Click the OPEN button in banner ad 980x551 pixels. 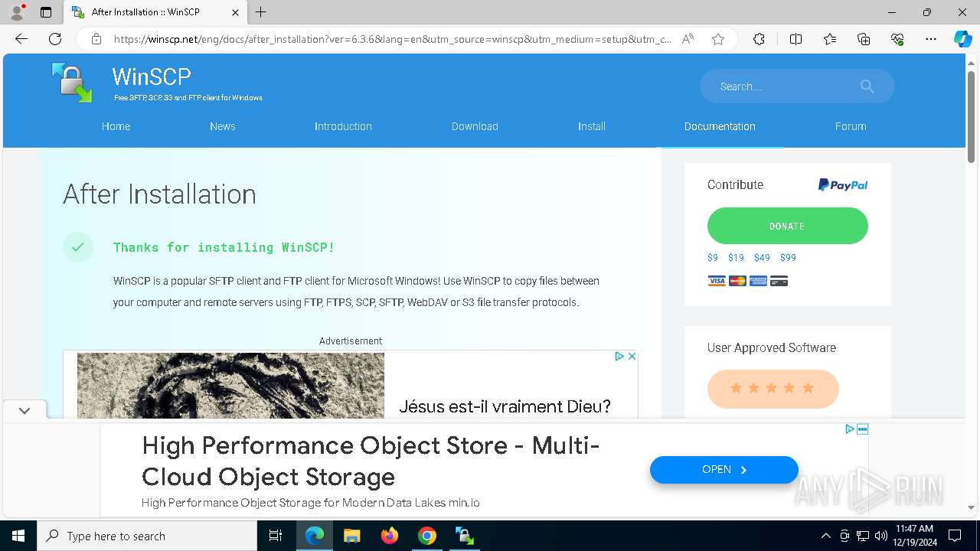click(x=724, y=470)
